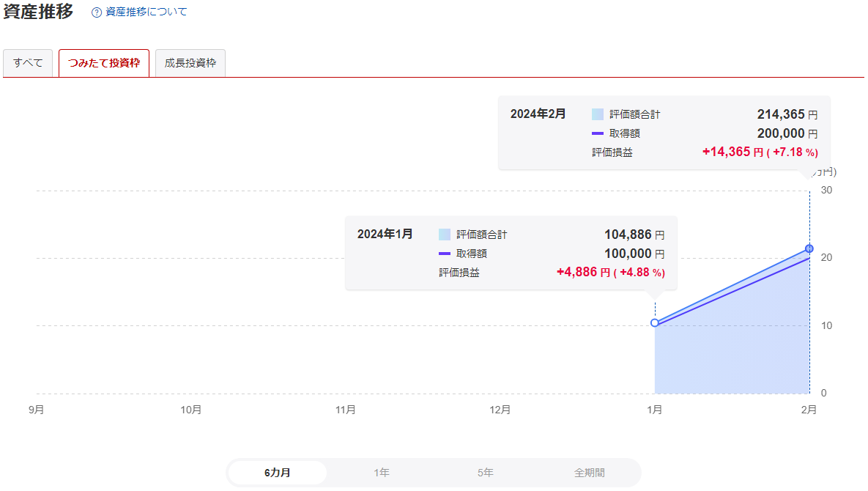Click 取得額 purple line icon in 2024年2月 tooltip
Image resolution: width=868 pixels, height=491 pixels.
point(598,133)
